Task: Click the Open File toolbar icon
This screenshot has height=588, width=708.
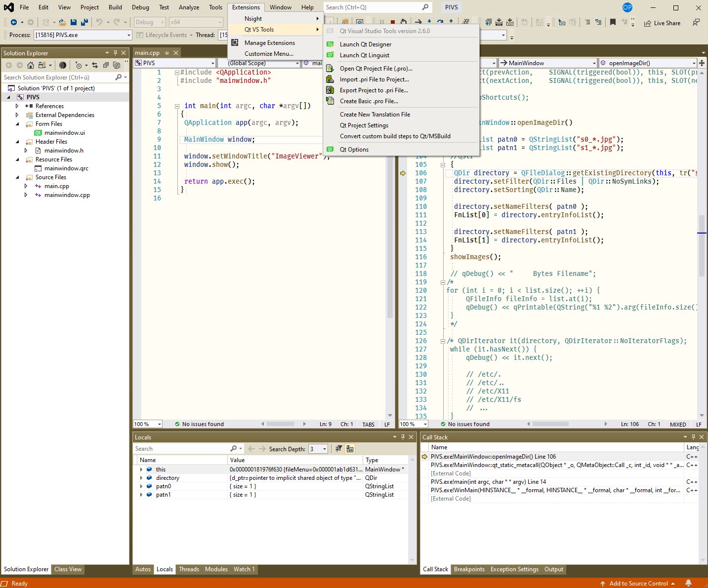Action: (x=62, y=22)
